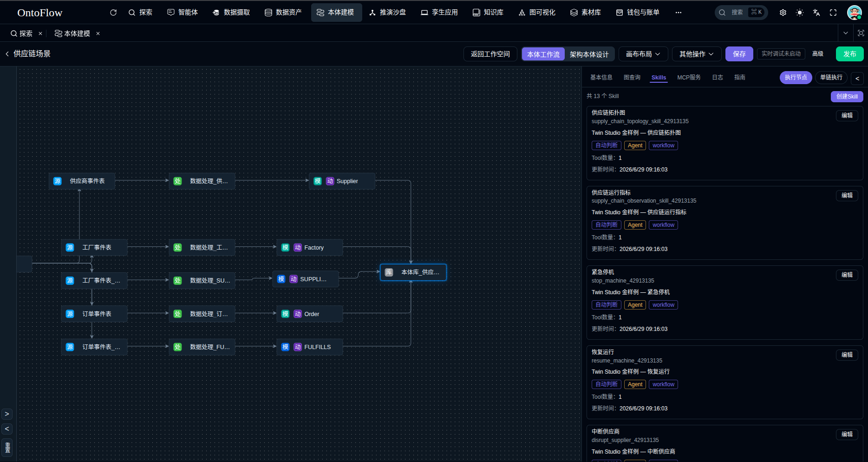Open the ··· more navigation menu
This screenshot has width=868, height=462.
pos(679,13)
